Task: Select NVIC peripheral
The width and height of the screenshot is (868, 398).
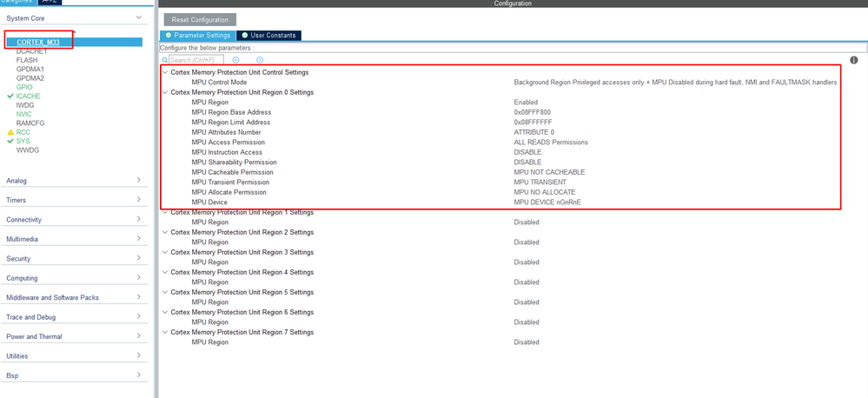Action: tap(24, 114)
